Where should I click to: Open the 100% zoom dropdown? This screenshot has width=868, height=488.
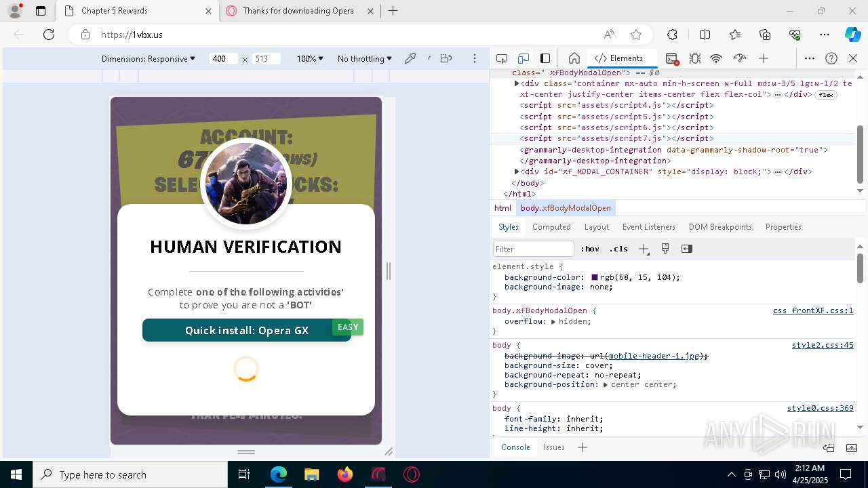pos(310,59)
